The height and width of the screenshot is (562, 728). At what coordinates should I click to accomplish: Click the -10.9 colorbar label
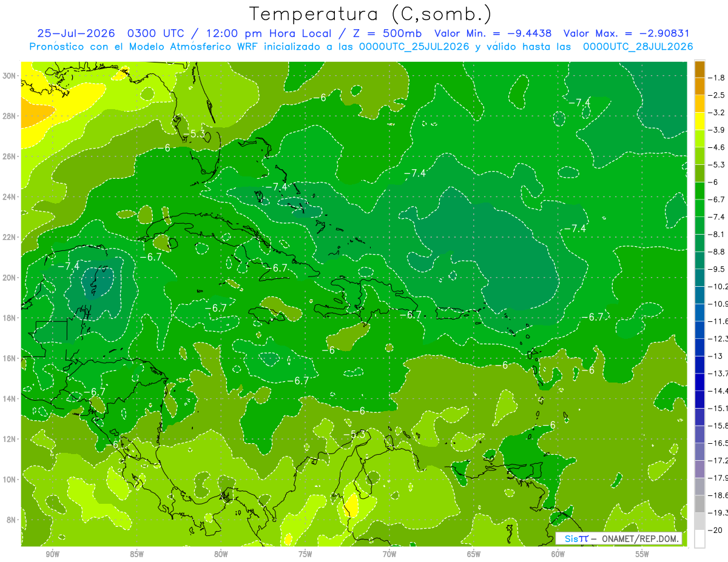[718, 304]
